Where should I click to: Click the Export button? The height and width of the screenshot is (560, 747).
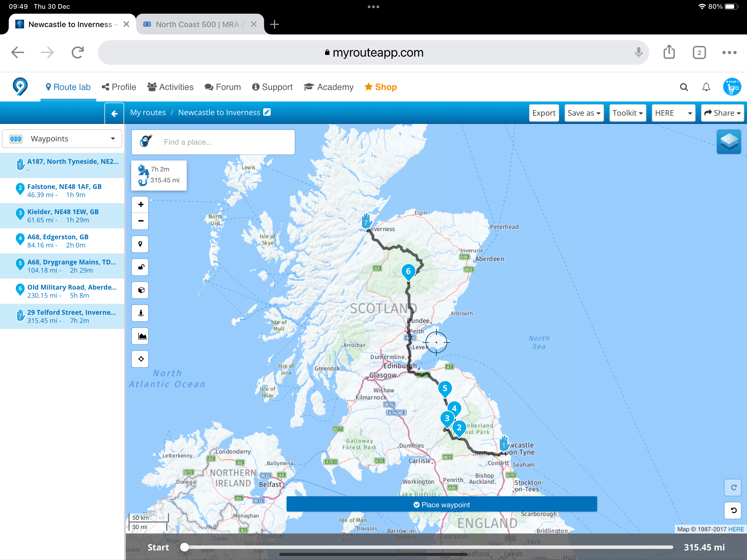[544, 113]
